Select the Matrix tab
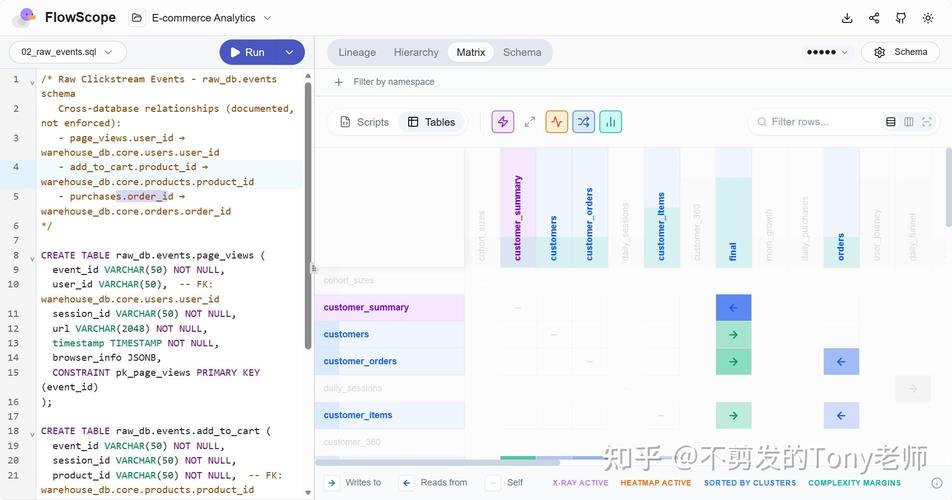The width and height of the screenshot is (952, 500). click(x=471, y=52)
